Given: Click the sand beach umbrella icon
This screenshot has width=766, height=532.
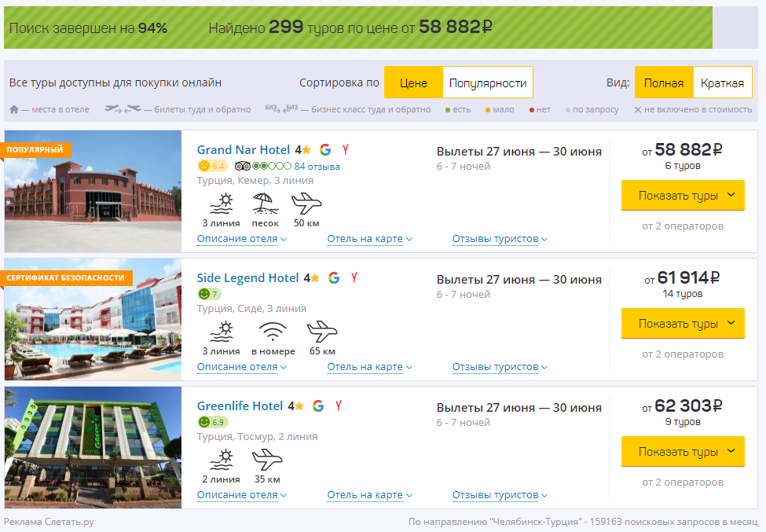Looking at the screenshot, I should point(266,204).
